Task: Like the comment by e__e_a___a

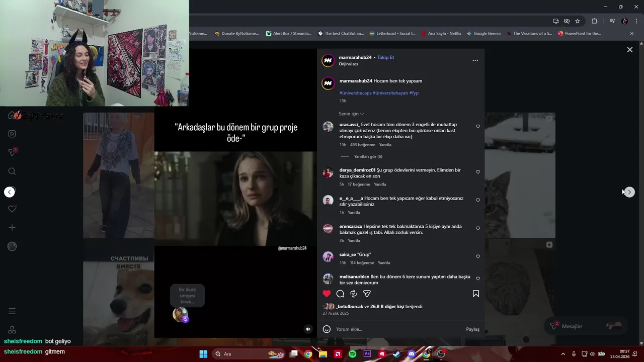Action: tap(478, 200)
